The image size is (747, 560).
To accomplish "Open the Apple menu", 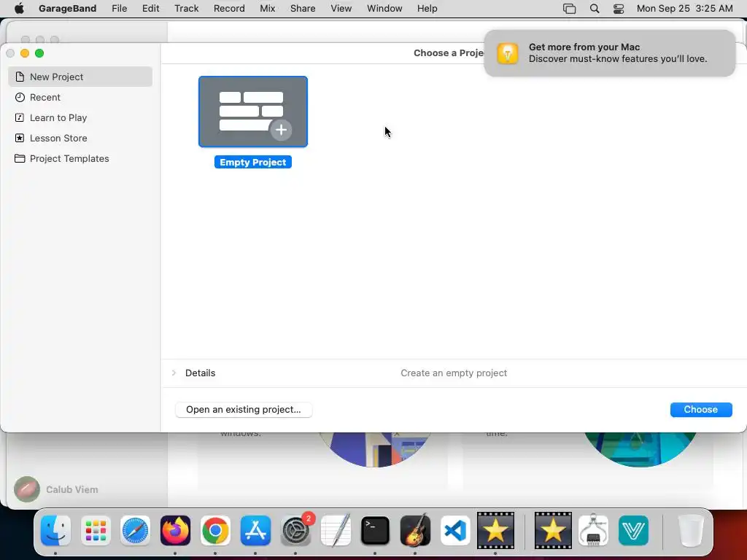I will (x=19, y=8).
